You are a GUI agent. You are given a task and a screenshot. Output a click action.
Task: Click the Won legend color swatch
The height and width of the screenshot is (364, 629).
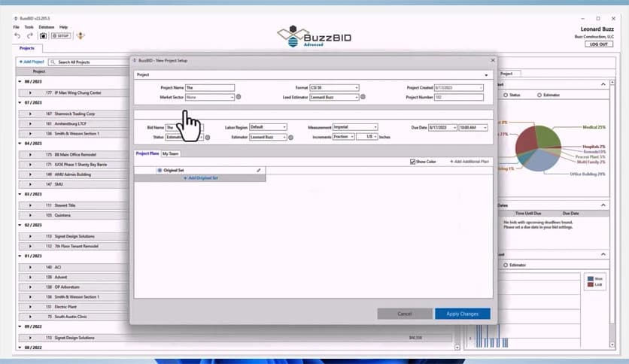pyautogui.click(x=590, y=278)
